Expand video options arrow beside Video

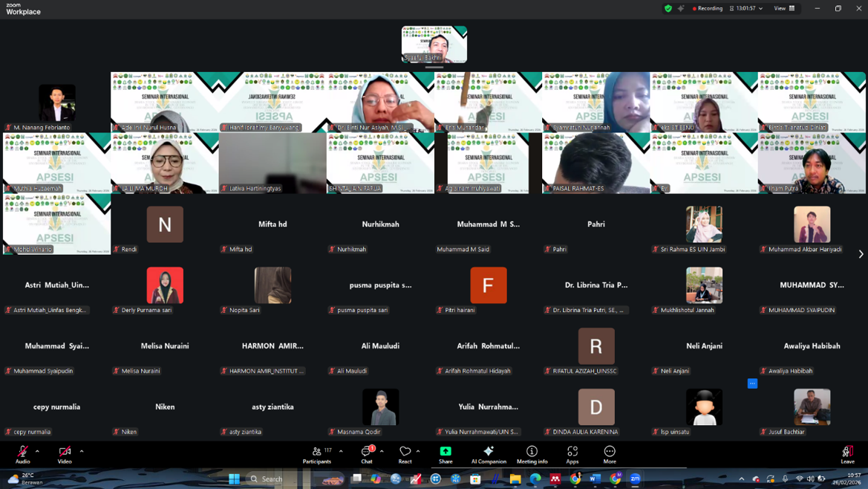tap(82, 450)
